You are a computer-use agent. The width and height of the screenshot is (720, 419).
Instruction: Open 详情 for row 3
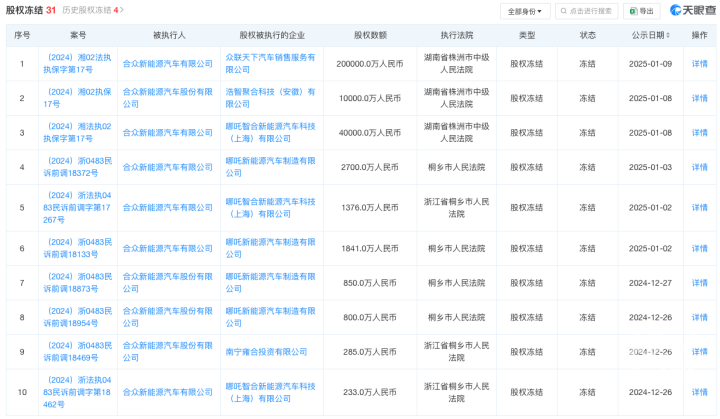point(699,133)
